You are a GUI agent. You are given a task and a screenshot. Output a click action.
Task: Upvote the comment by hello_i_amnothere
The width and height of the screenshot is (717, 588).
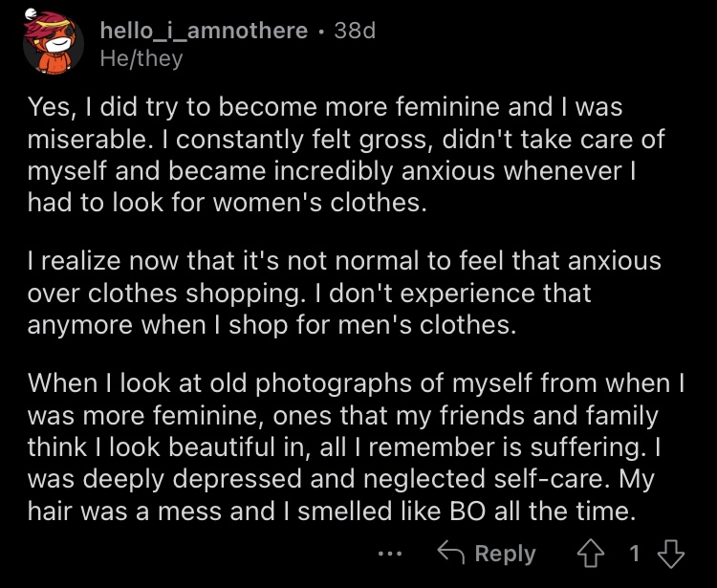pyautogui.click(x=591, y=554)
